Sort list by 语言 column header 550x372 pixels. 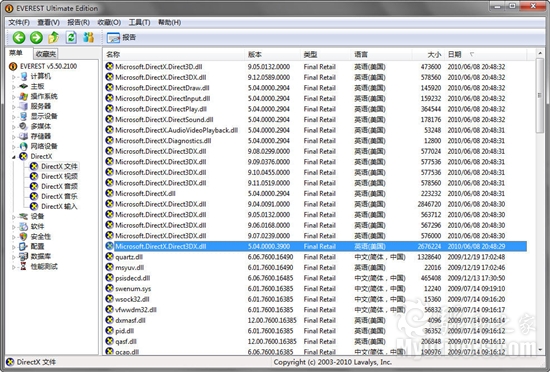[381, 54]
